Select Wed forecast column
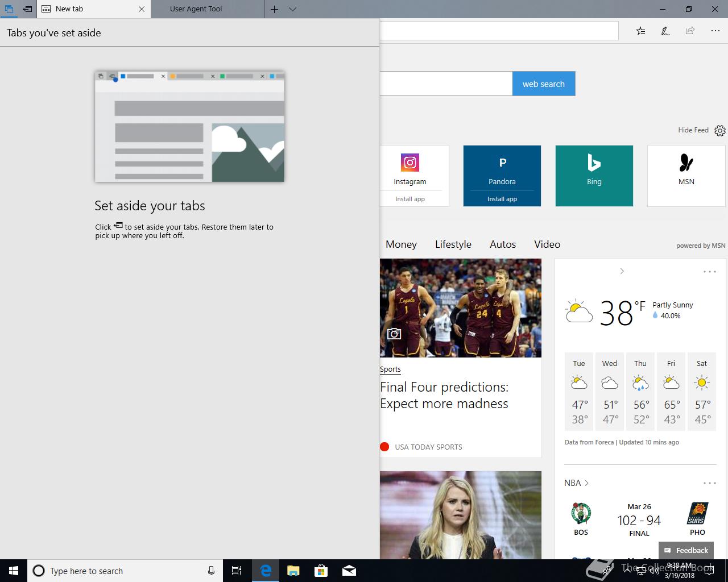 tap(610, 392)
